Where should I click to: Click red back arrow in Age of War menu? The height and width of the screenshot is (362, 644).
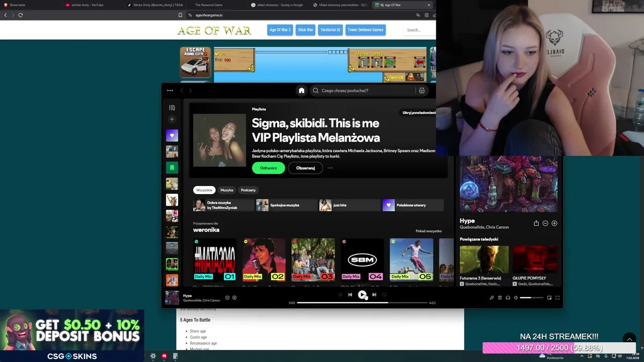(420, 62)
